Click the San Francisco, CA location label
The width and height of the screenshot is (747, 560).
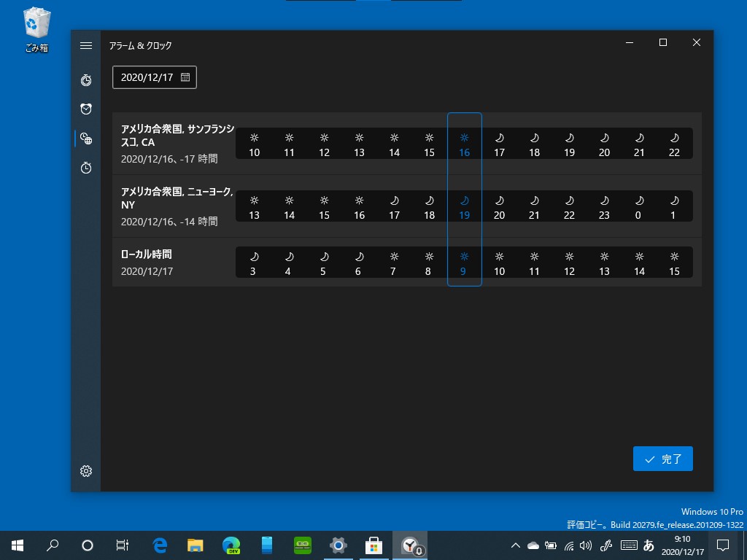click(177, 135)
